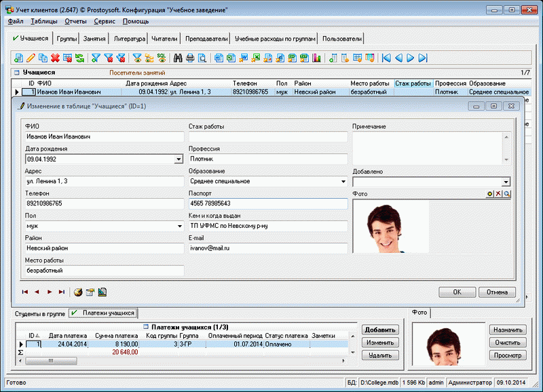Expand the Пол dropdown list
The image size is (543, 392).
(179, 226)
